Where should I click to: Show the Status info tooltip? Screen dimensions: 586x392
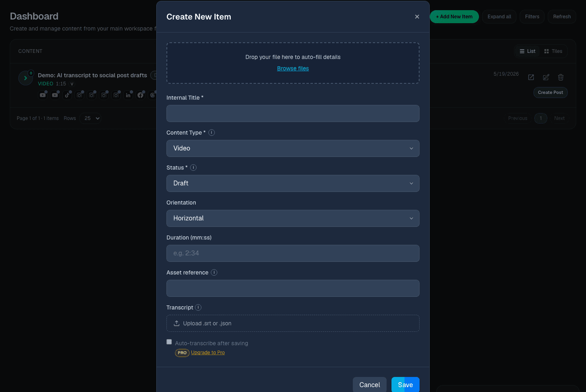point(193,168)
